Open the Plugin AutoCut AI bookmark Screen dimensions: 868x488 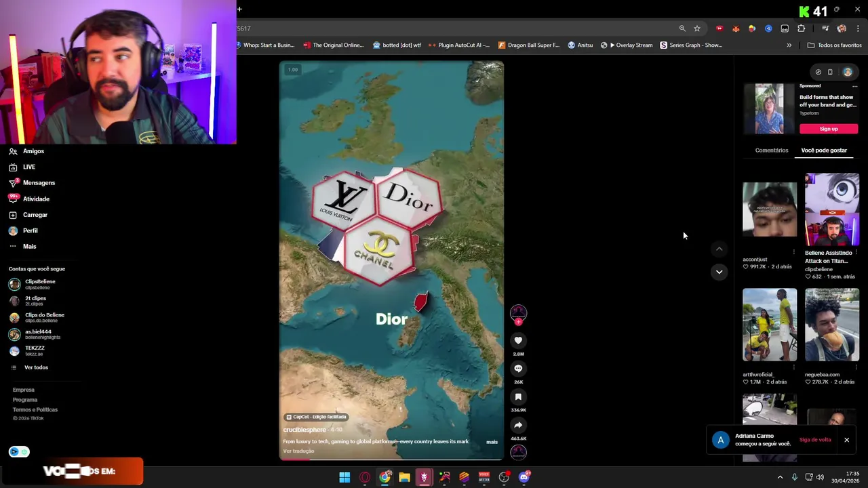pos(458,45)
